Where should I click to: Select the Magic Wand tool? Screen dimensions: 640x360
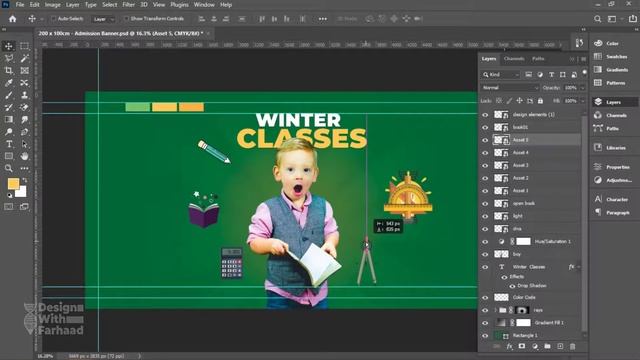point(24,58)
